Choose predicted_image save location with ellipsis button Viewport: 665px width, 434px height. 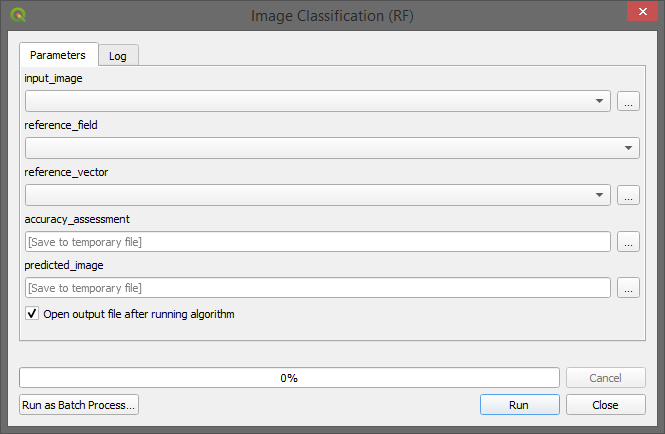pyautogui.click(x=628, y=288)
